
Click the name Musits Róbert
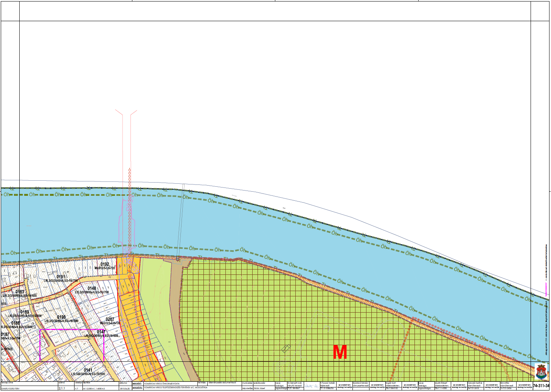[x=441, y=383]
